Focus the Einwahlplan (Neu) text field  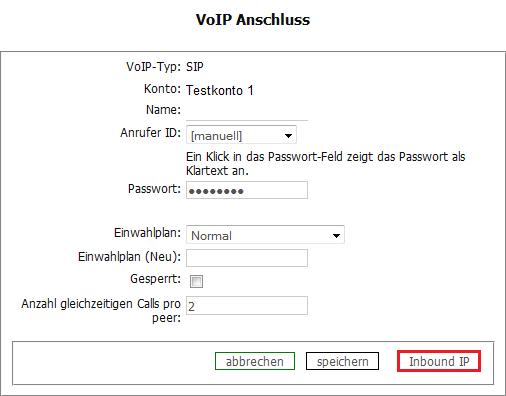click(x=247, y=258)
